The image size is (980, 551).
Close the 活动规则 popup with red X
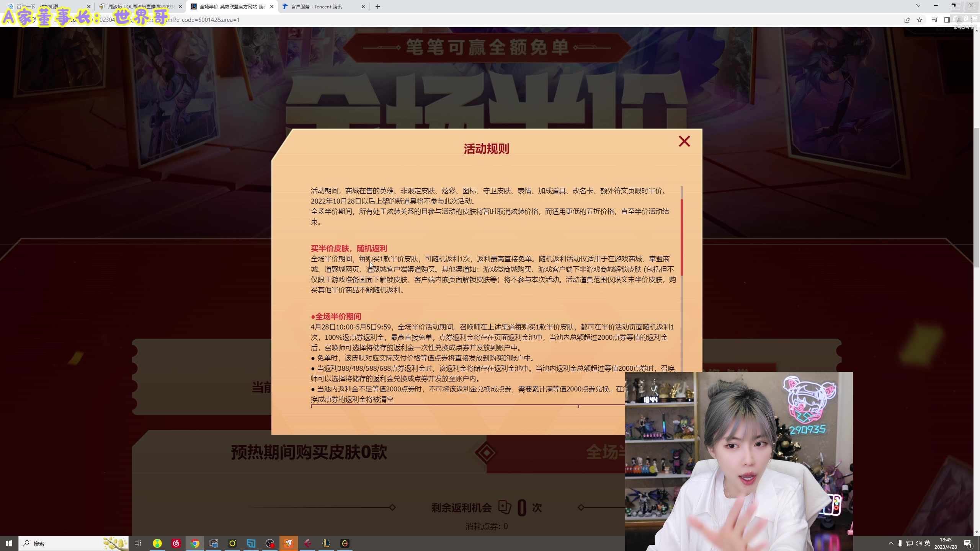pyautogui.click(x=684, y=142)
